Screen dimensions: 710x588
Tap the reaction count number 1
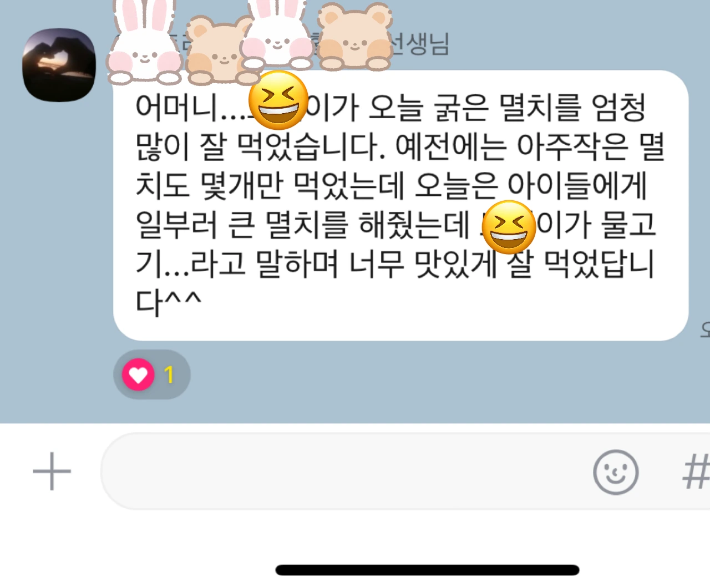pyautogui.click(x=169, y=375)
